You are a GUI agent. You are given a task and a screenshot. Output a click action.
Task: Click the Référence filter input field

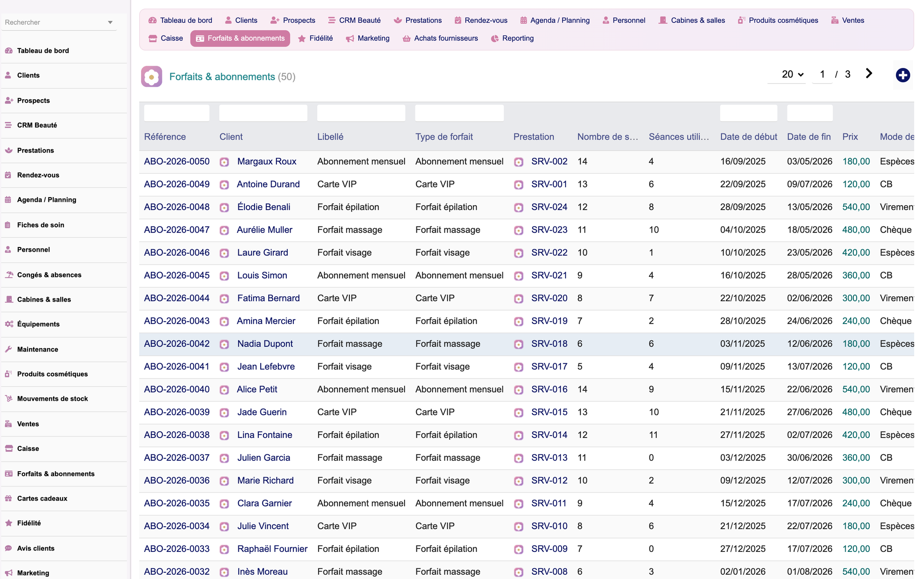(x=177, y=113)
